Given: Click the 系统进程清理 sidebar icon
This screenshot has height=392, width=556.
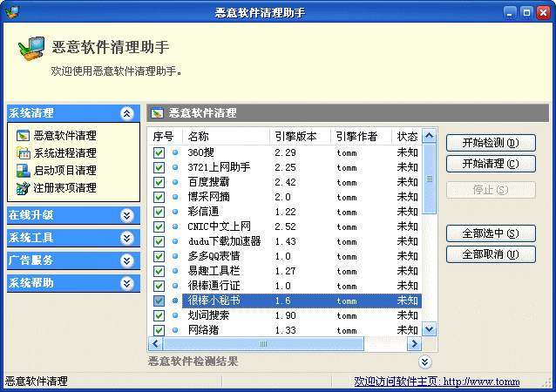Looking at the screenshot, I should (x=23, y=153).
